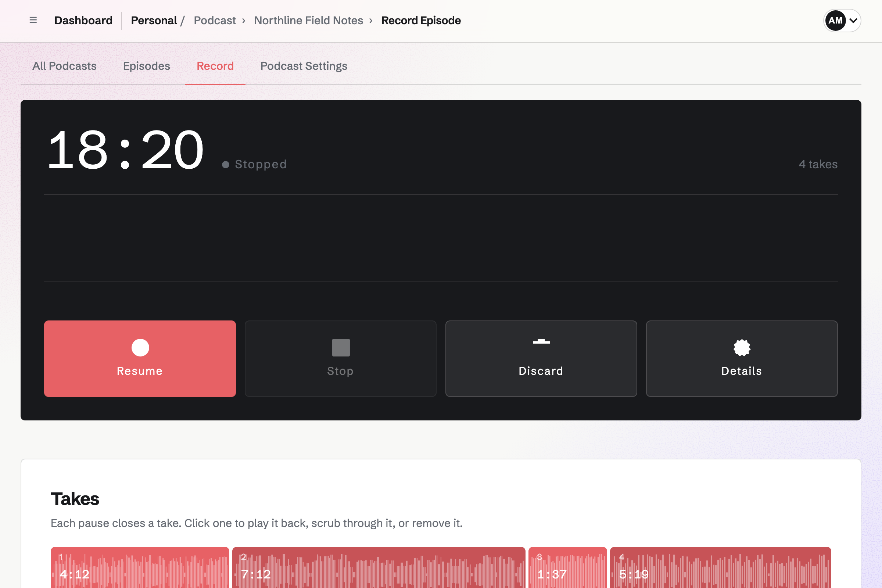Play back take 1 lasting 4:12
The height and width of the screenshot is (588, 882).
(x=140, y=567)
